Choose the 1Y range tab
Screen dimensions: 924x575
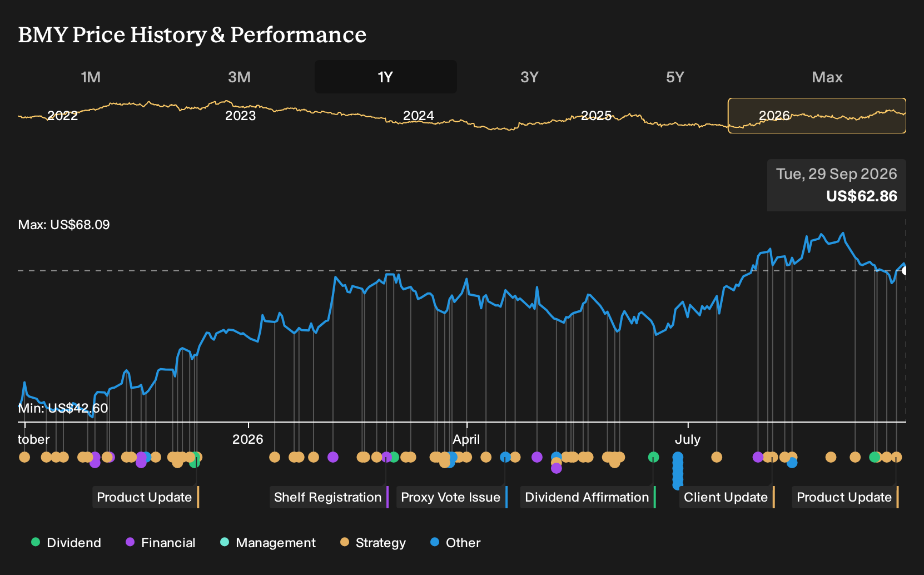385,77
